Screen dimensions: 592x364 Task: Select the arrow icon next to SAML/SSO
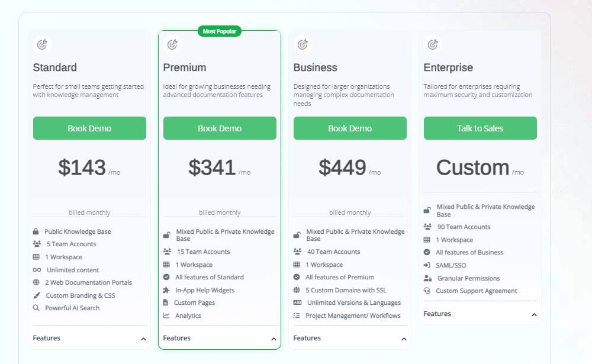pyautogui.click(x=427, y=265)
